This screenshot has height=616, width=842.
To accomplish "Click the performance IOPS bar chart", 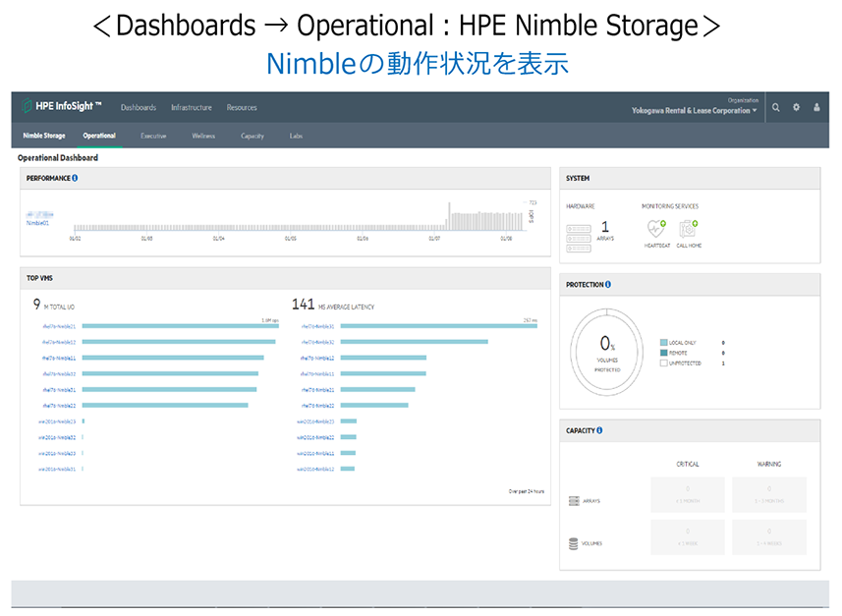I will 300,216.
